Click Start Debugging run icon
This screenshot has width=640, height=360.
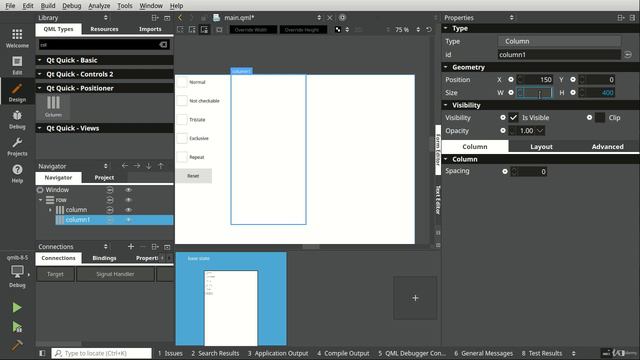pos(17,327)
